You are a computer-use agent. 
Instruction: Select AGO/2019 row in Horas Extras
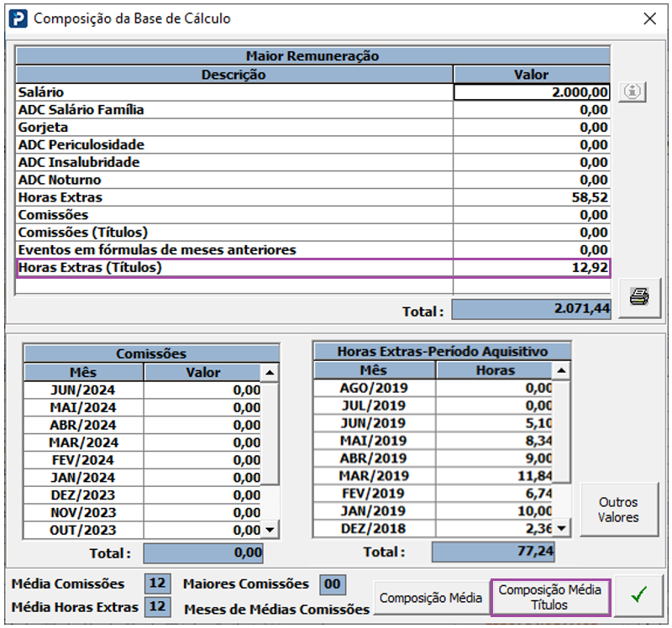(x=433, y=388)
